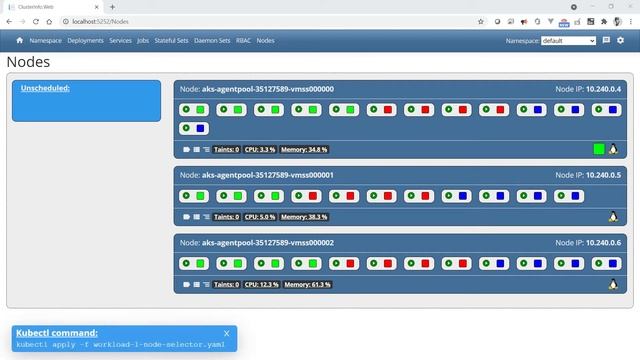Open the browser profile avatar
640x360 pixels.
pos(617,22)
